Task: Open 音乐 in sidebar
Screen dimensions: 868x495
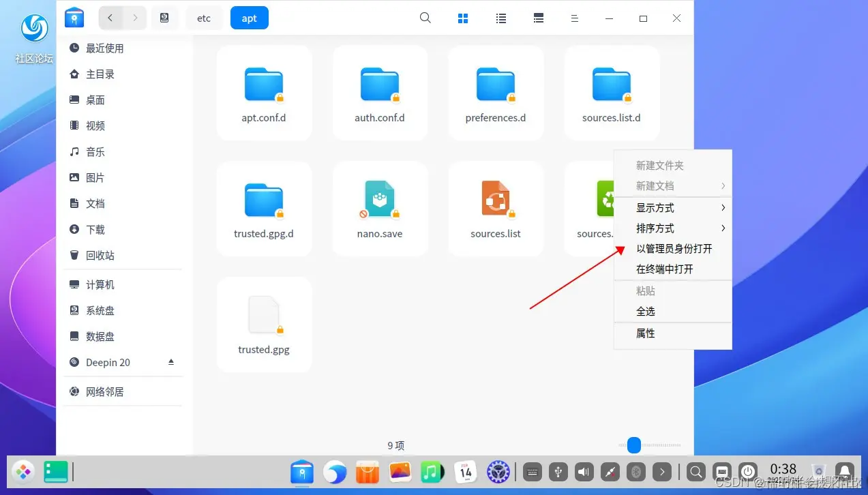Action: [123, 152]
